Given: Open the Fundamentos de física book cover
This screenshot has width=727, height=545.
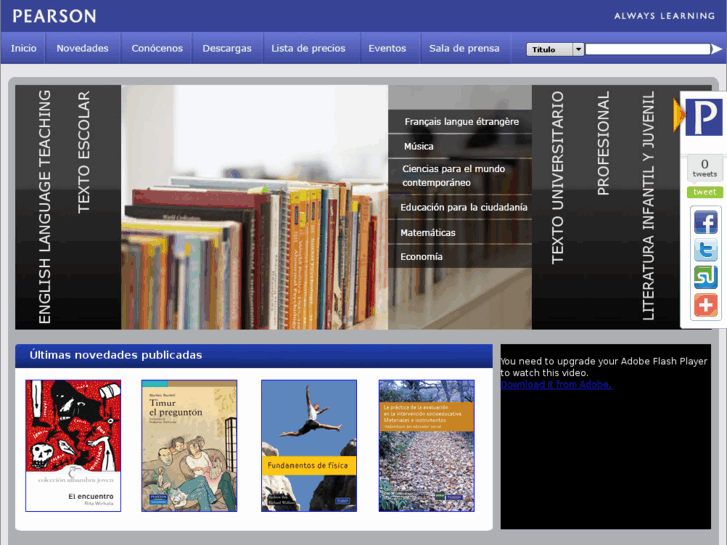Looking at the screenshot, I should click(x=309, y=446).
